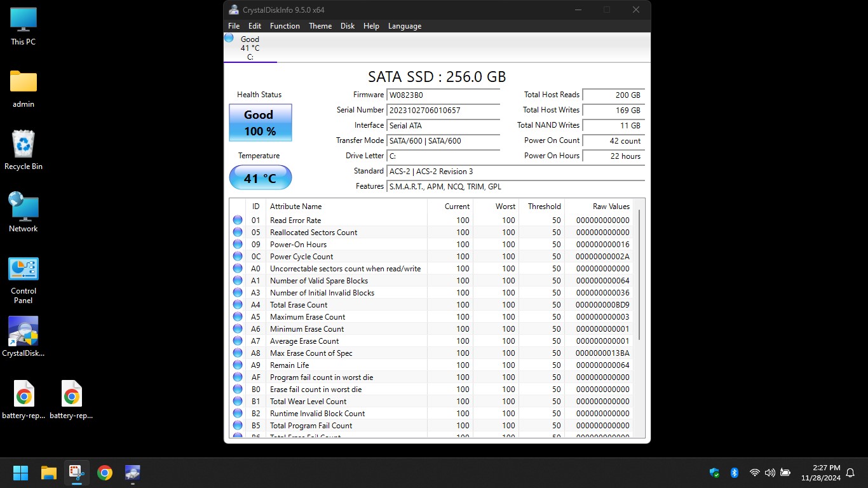Click the Chrome icon in taskbar
Screen dimensions: 868x488
coord(105,473)
